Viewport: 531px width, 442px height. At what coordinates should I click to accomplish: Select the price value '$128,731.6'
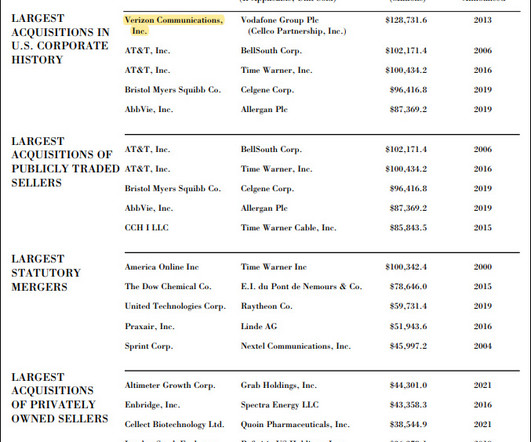[x=406, y=20]
